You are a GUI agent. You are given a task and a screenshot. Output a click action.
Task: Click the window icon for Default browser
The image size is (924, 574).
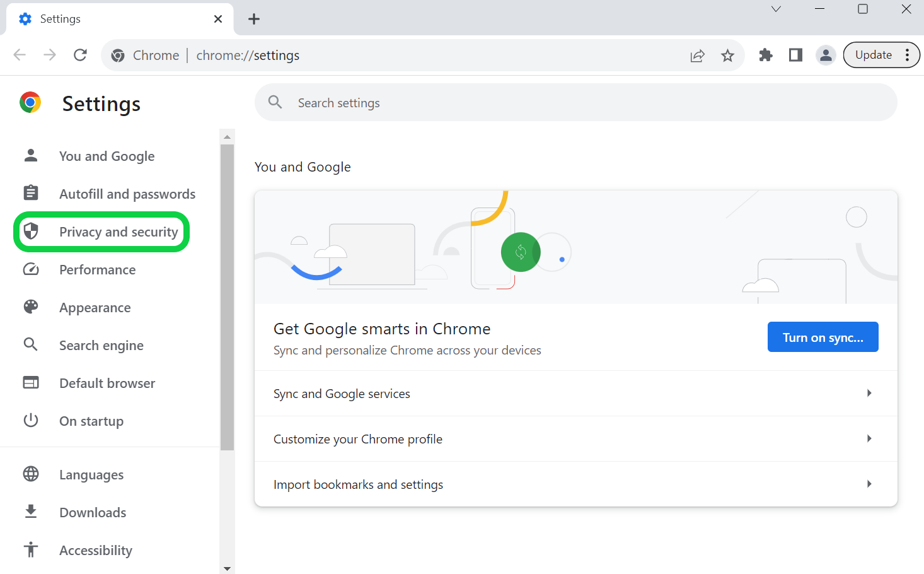pyautogui.click(x=31, y=382)
